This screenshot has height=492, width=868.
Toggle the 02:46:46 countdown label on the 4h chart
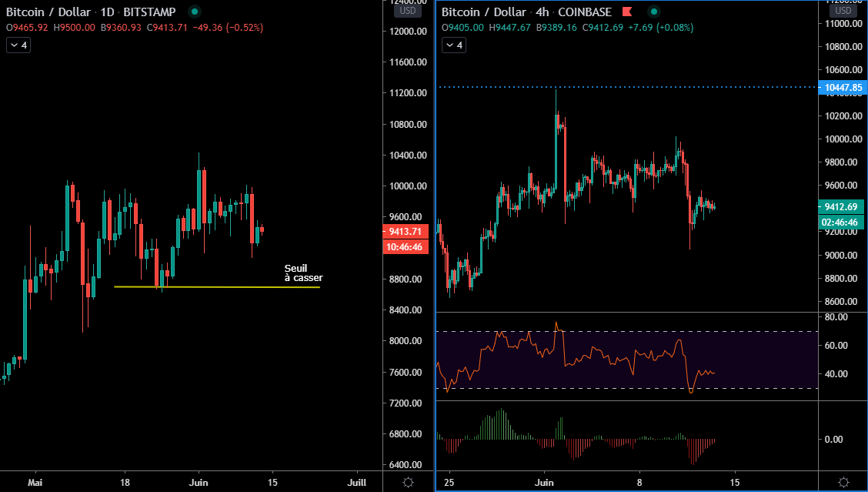pyautogui.click(x=841, y=223)
